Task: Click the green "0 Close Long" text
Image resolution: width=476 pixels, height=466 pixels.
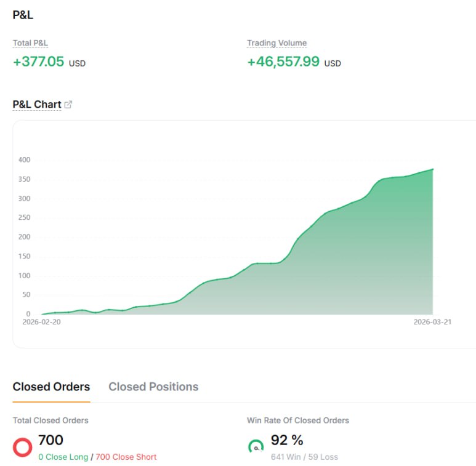Action: 63,457
